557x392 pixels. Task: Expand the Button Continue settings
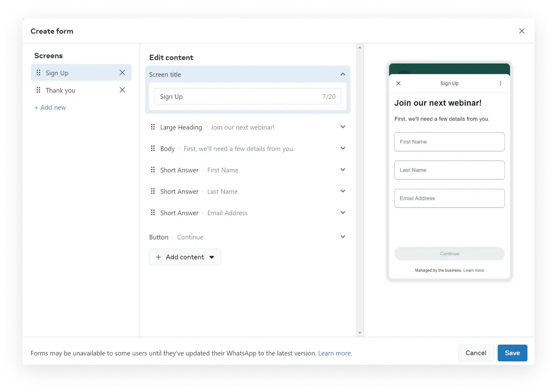[342, 237]
